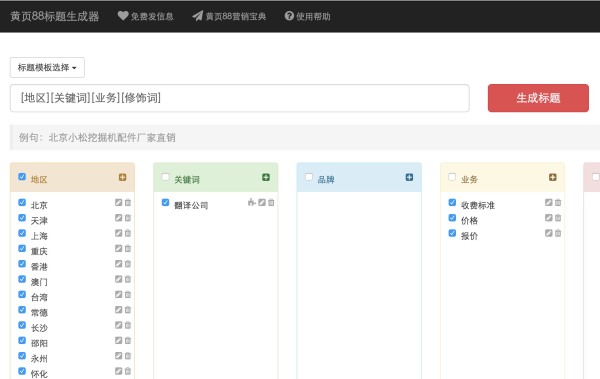Click the plus icon in 品牌 panel
The image size is (600, 379).
[409, 177]
